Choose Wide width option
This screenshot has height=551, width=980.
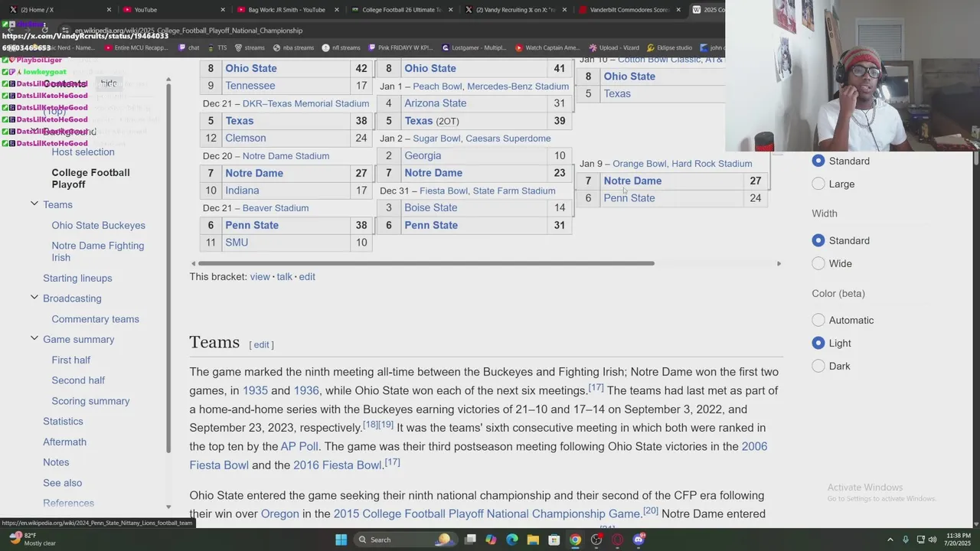click(818, 263)
